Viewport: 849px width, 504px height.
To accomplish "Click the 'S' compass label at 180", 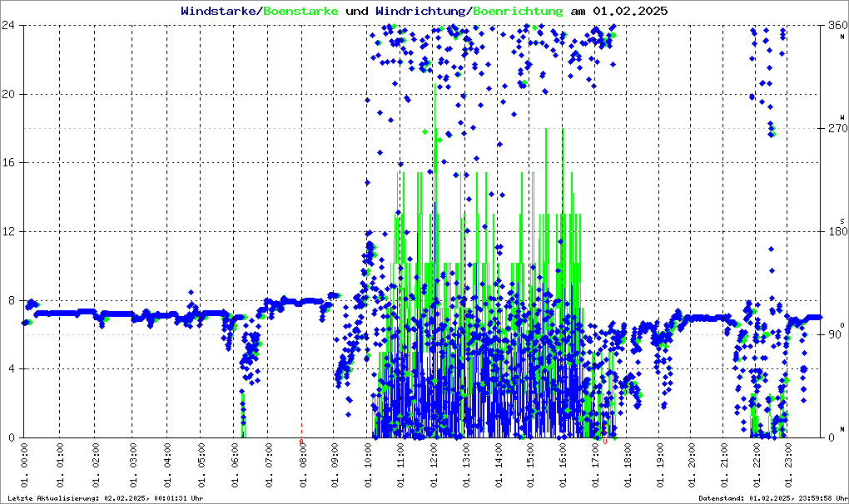I will point(842,221).
